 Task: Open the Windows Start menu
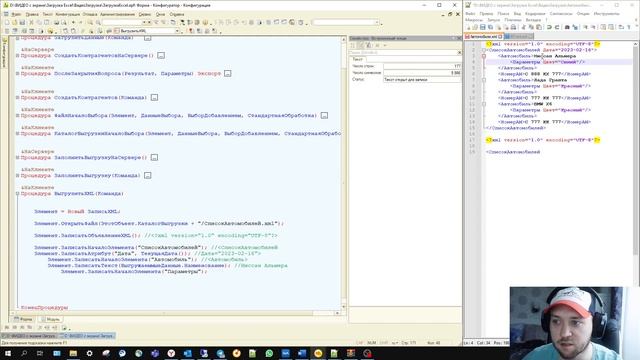[x=7, y=353]
